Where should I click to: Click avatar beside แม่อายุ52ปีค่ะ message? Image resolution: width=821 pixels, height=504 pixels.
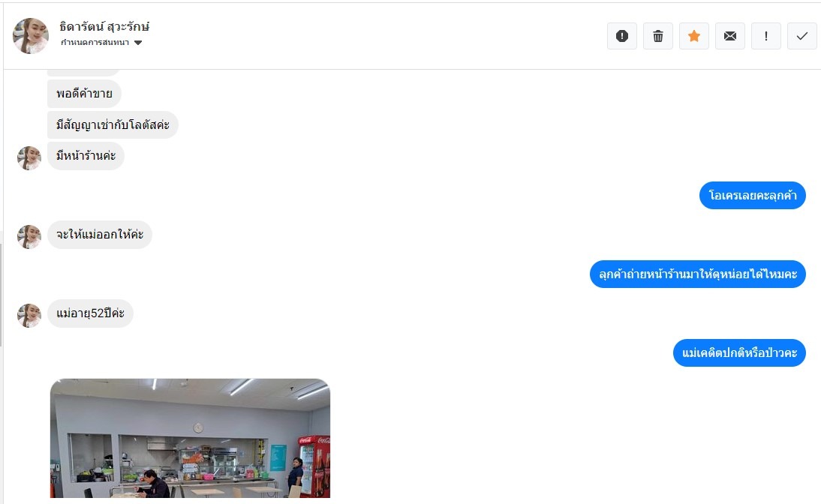coord(29,316)
